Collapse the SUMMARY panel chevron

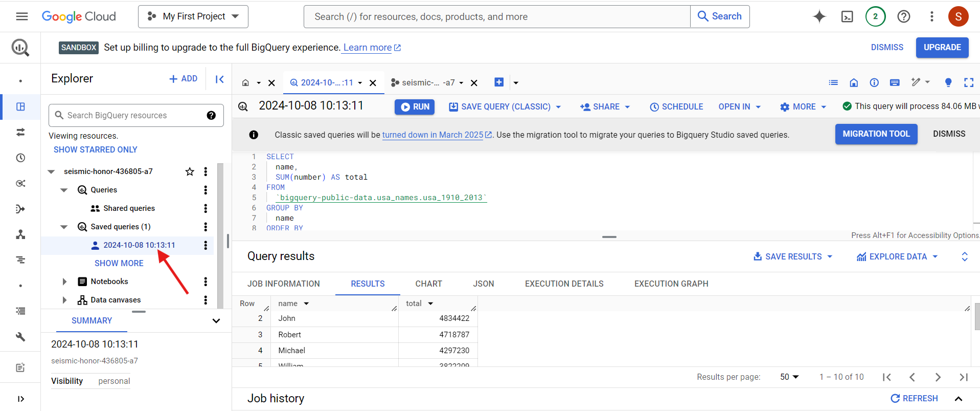(x=216, y=321)
